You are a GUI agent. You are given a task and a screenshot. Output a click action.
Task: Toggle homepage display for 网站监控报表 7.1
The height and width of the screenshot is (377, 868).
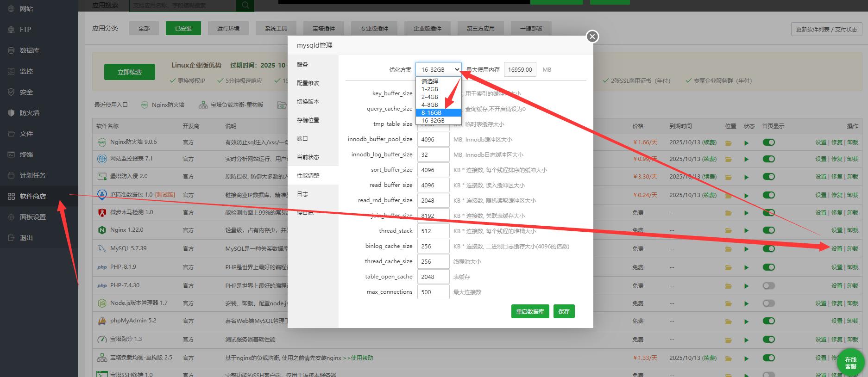pos(769,159)
